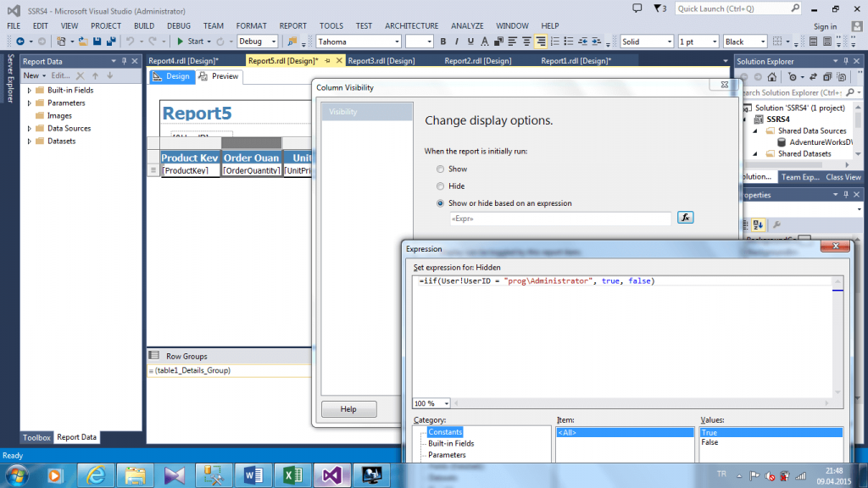Sort properties alphabetically in Properties panel

(x=758, y=225)
